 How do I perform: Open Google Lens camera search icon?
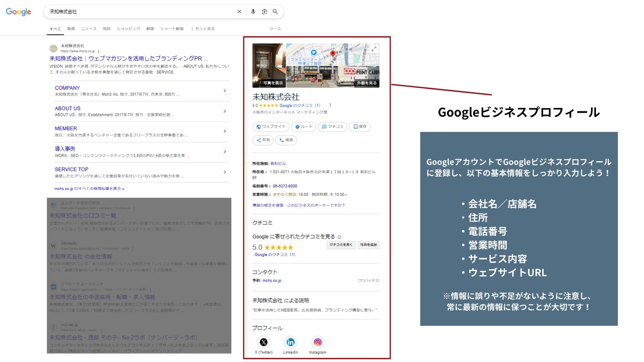point(265,11)
